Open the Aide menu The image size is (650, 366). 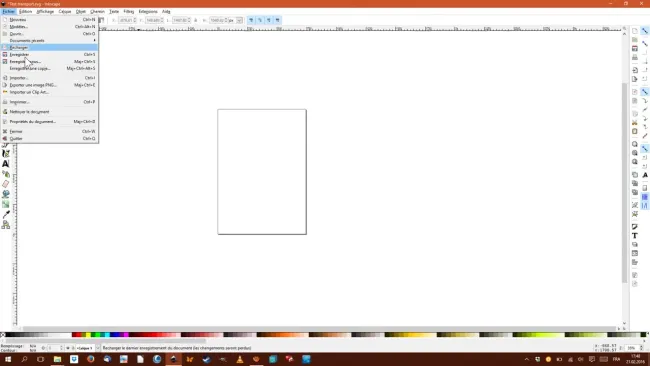pos(166,12)
